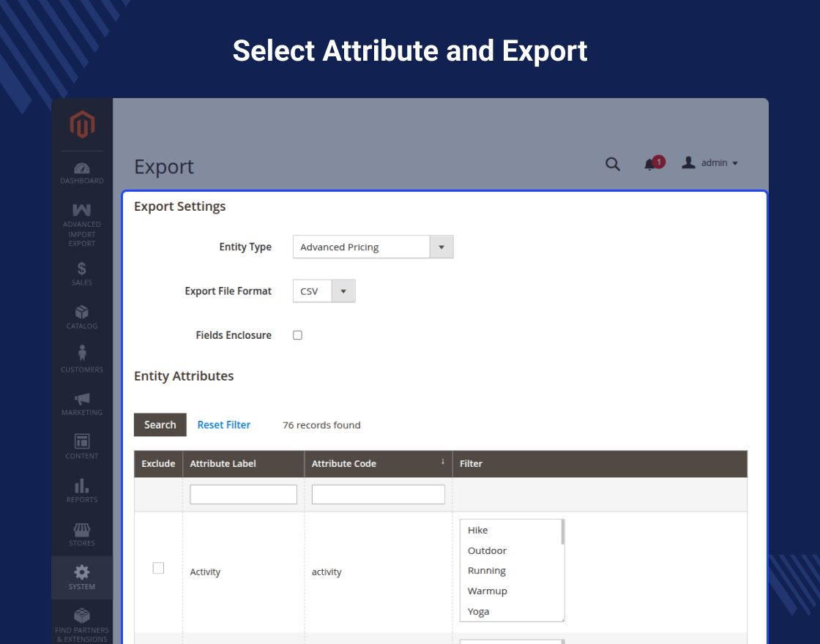Screen dimensions: 820x644
Task: Click the Search button
Action: (160, 425)
